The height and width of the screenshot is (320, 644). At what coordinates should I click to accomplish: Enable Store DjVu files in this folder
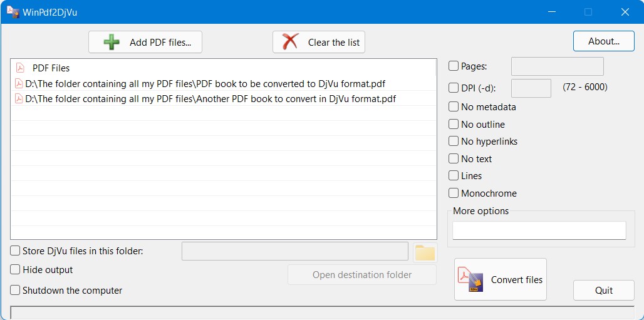tap(15, 251)
